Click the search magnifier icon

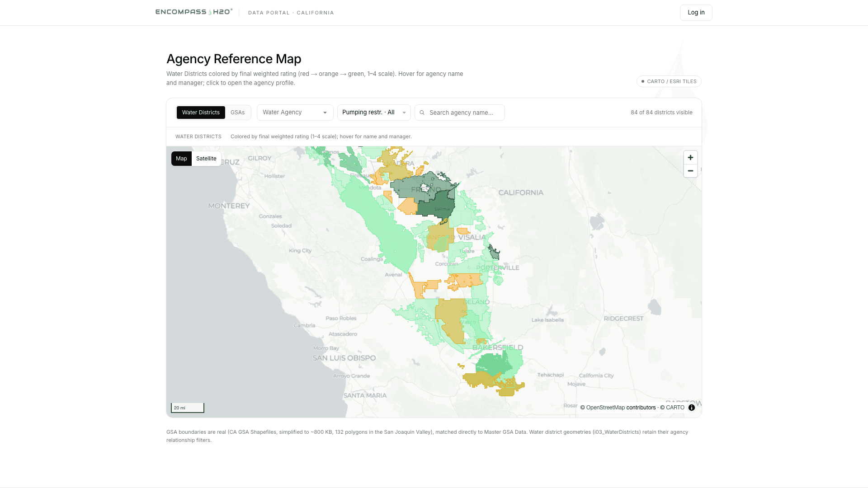[422, 113]
